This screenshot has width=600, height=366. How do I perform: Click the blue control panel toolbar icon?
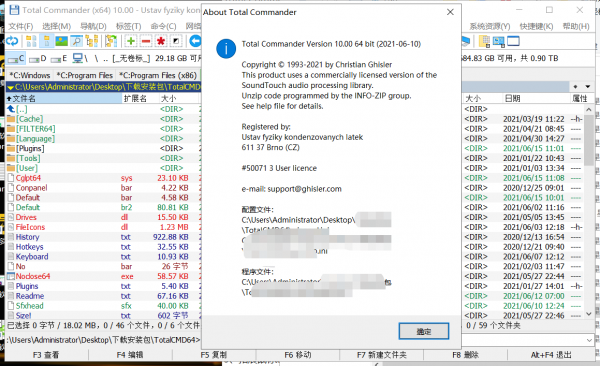499,41
